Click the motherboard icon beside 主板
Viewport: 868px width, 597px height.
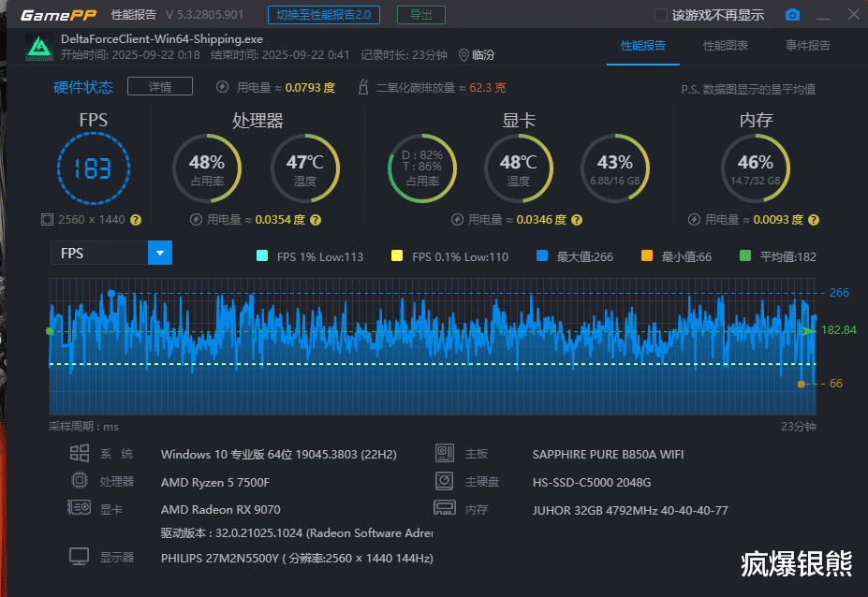(445, 453)
